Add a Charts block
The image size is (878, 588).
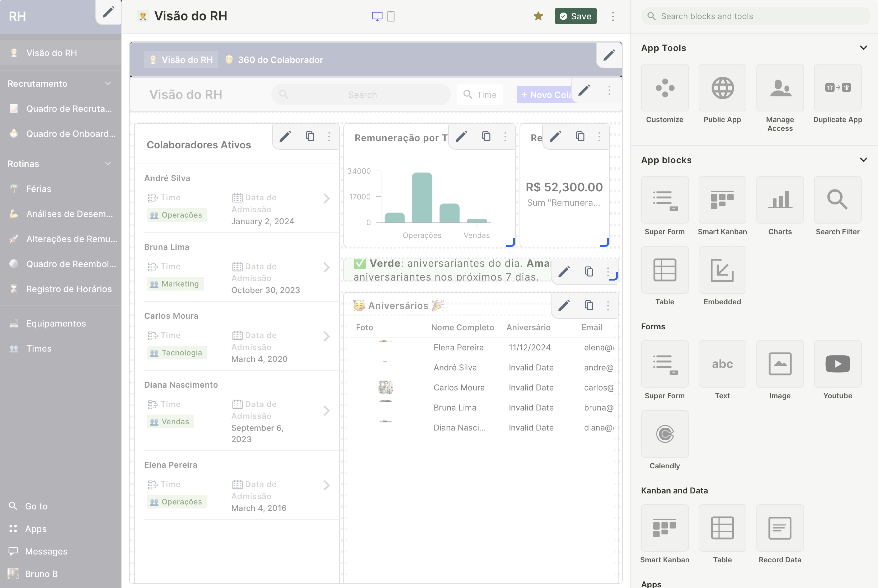coord(780,200)
